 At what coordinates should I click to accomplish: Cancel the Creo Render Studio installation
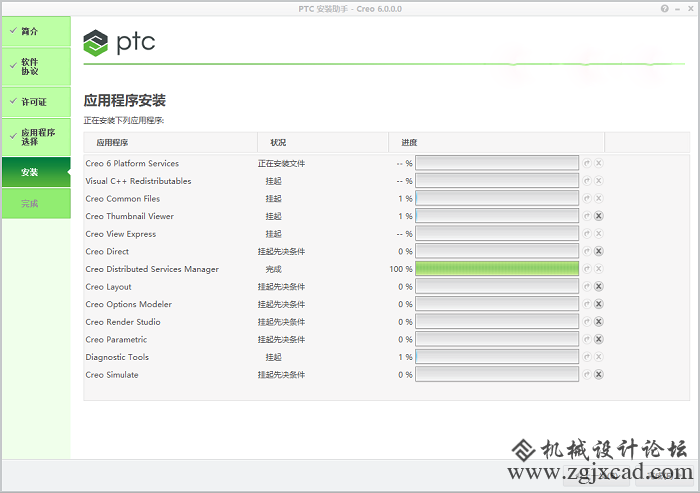(599, 322)
